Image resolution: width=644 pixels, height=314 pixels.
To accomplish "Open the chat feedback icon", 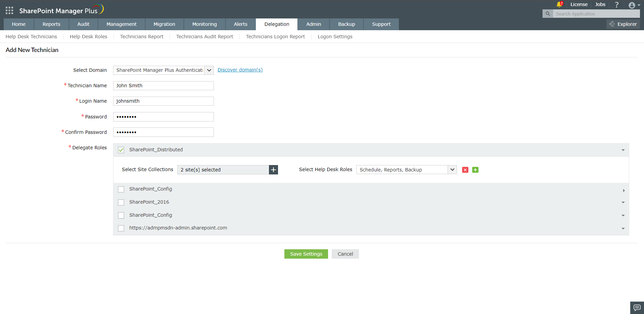I will (x=637, y=308).
